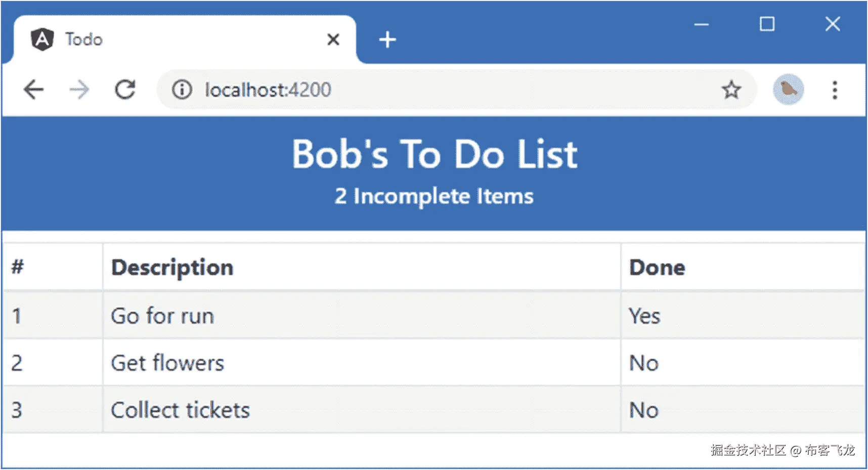Screen dimensions: 868x470
Task: Select the Go for run row
Action: (x=162, y=316)
